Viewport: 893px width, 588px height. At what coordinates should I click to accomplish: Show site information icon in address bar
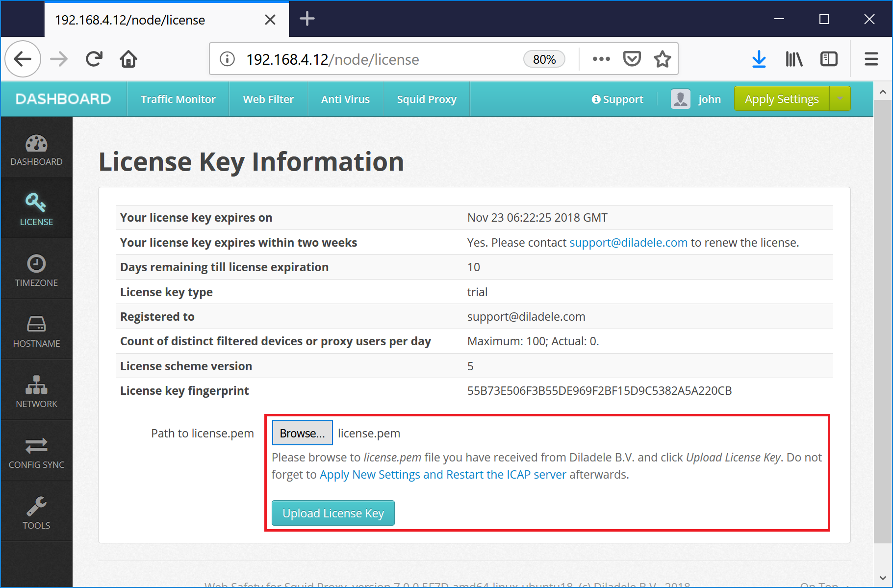227,59
